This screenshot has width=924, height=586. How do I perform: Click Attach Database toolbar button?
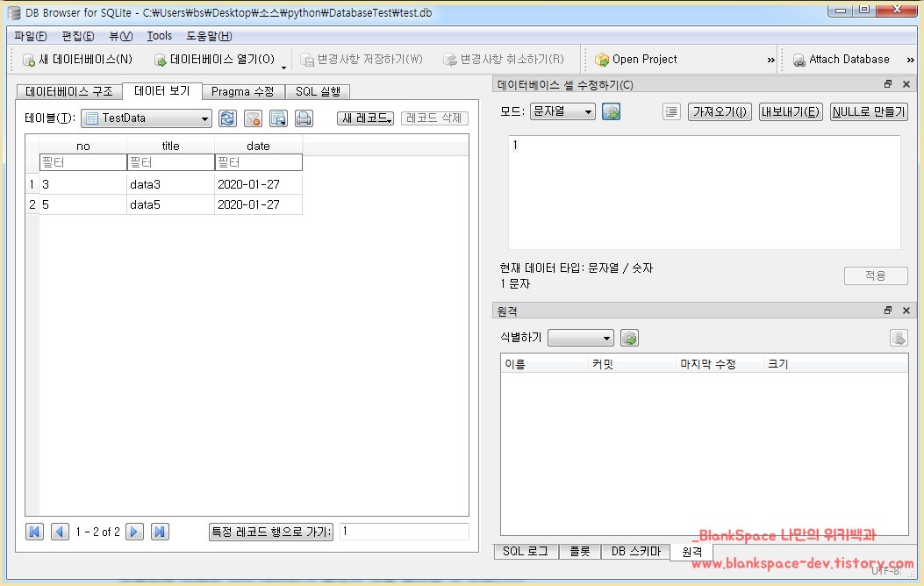841,60
